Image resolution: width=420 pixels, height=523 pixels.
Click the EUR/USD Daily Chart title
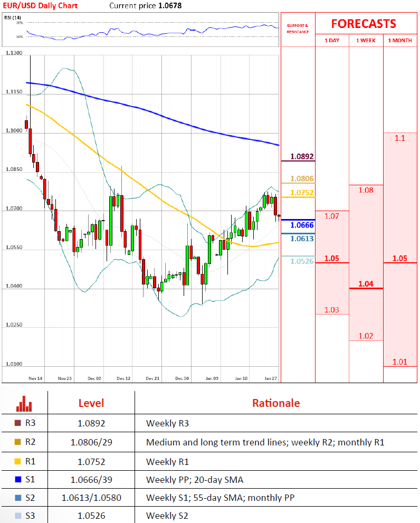40,6
